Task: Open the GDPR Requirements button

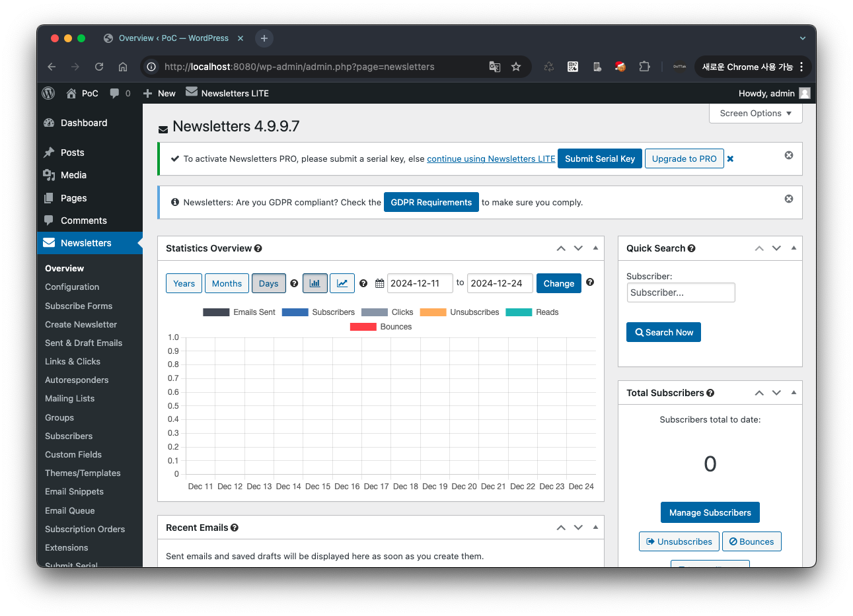Action: [431, 202]
